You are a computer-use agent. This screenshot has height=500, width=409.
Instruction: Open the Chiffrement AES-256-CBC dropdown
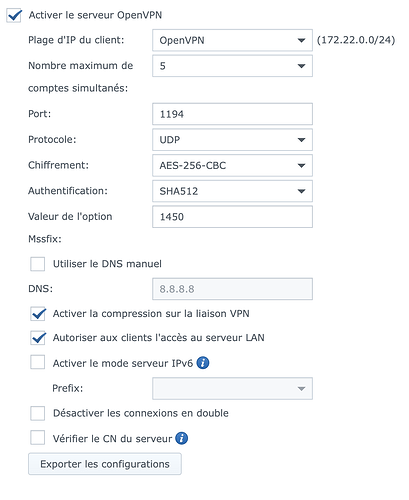pos(232,165)
